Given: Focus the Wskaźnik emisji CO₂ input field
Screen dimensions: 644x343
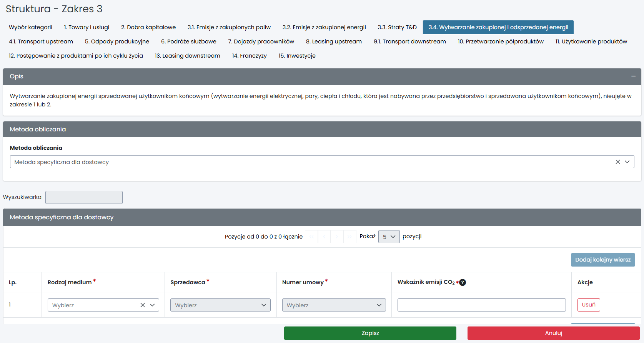Looking at the screenshot, I should point(481,305).
